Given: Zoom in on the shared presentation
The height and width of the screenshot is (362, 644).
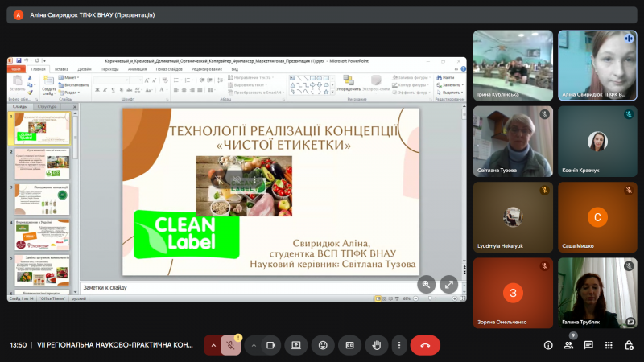Looking at the screenshot, I should tap(426, 283).
